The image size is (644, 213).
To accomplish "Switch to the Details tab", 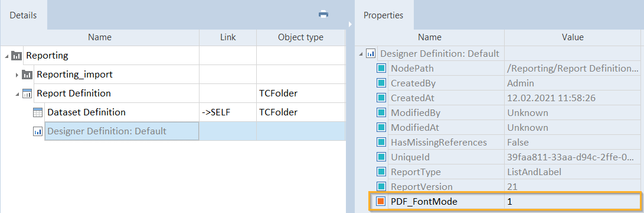I will (24, 15).
